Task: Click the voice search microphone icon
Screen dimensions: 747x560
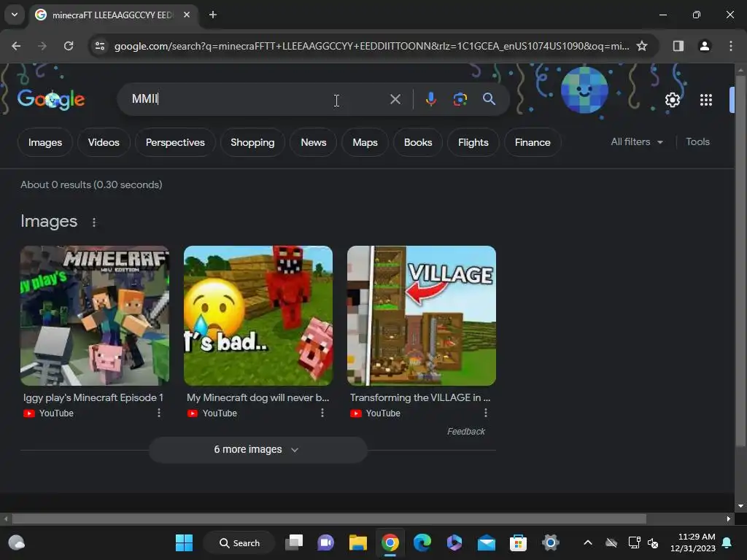Action: 430,99
